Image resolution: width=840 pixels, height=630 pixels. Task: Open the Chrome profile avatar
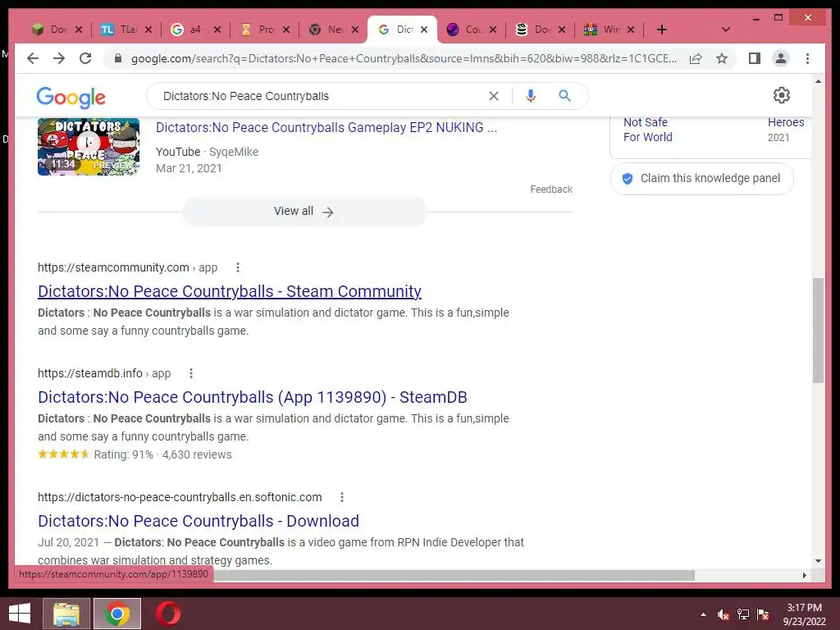781,58
